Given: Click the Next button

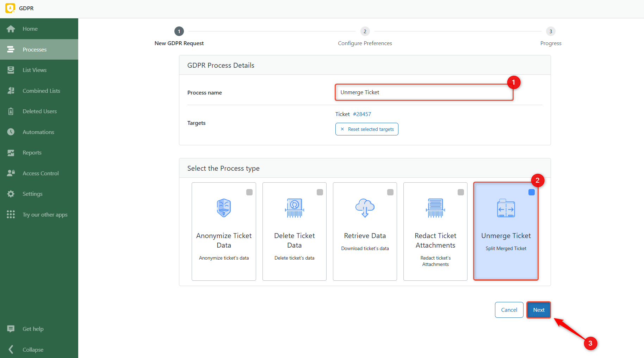Looking at the screenshot, I should point(538,310).
